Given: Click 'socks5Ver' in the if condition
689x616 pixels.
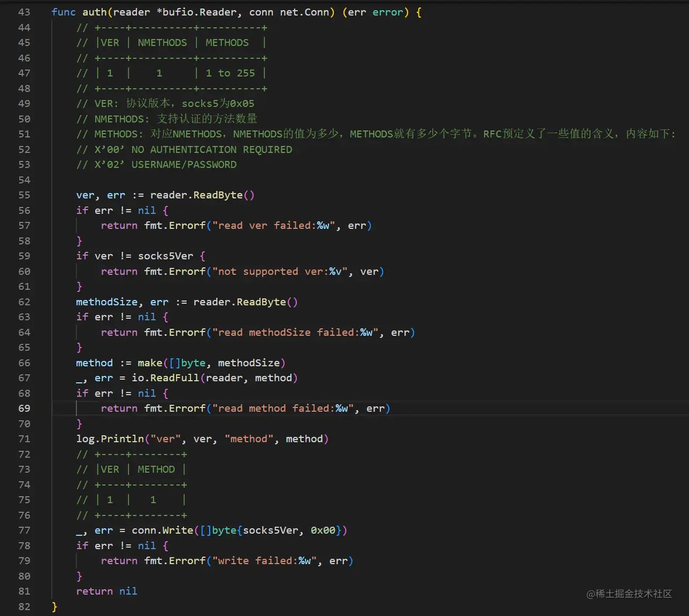Looking at the screenshot, I should click(x=165, y=256).
